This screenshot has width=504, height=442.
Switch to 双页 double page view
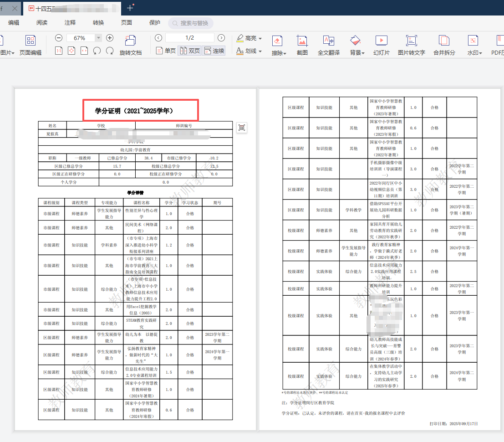coord(190,51)
